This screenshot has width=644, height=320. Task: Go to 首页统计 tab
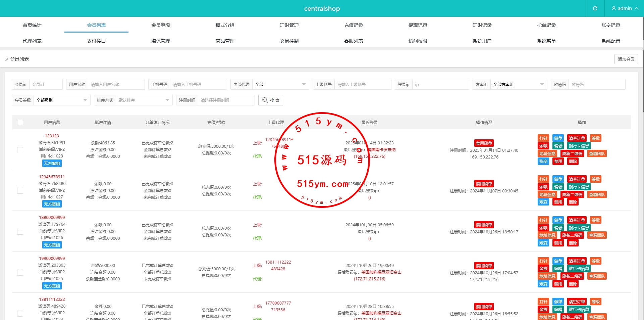pos(32,25)
